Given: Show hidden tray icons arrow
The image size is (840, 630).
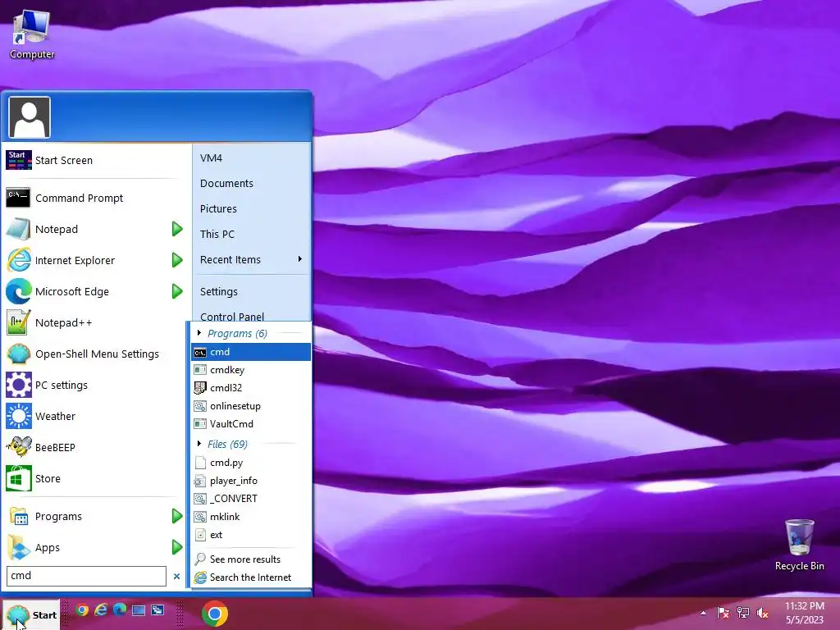Looking at the screenshot, I should point(703,613).
